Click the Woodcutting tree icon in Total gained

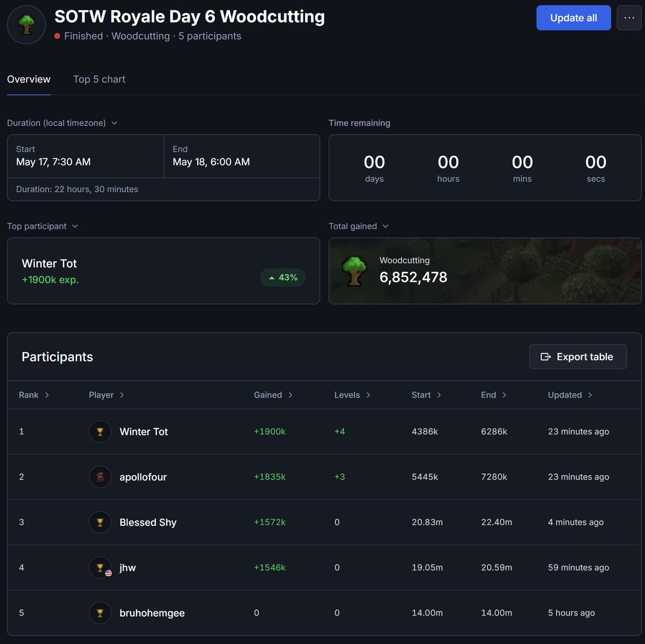pos(354,271)
